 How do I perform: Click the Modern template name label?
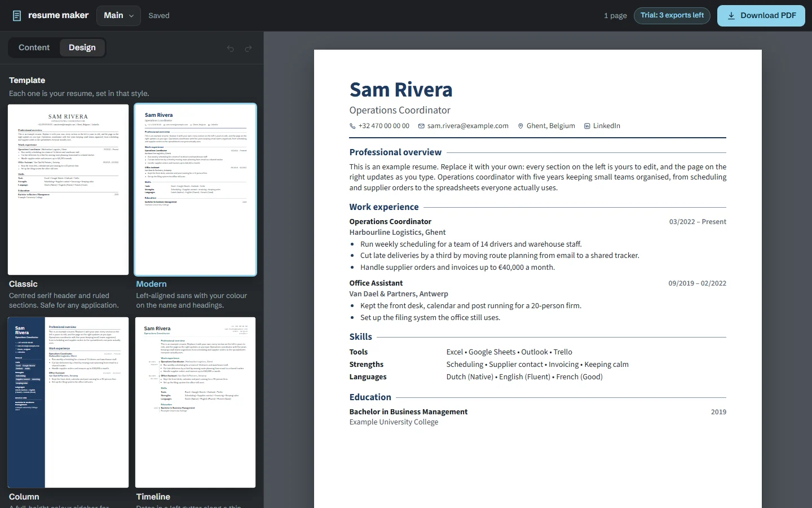[151, 284]
